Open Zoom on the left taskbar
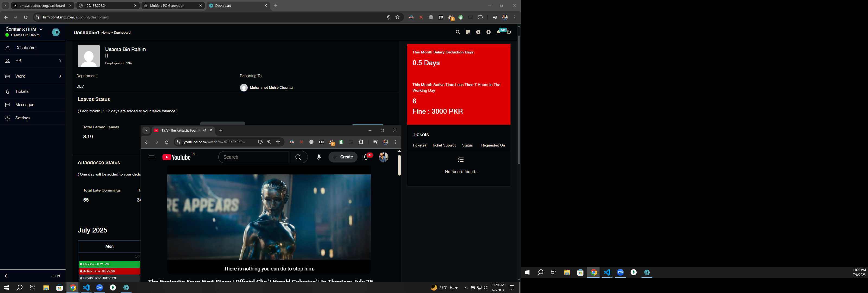The height and width of the screenshot is (293, 868). click(100, 288)
